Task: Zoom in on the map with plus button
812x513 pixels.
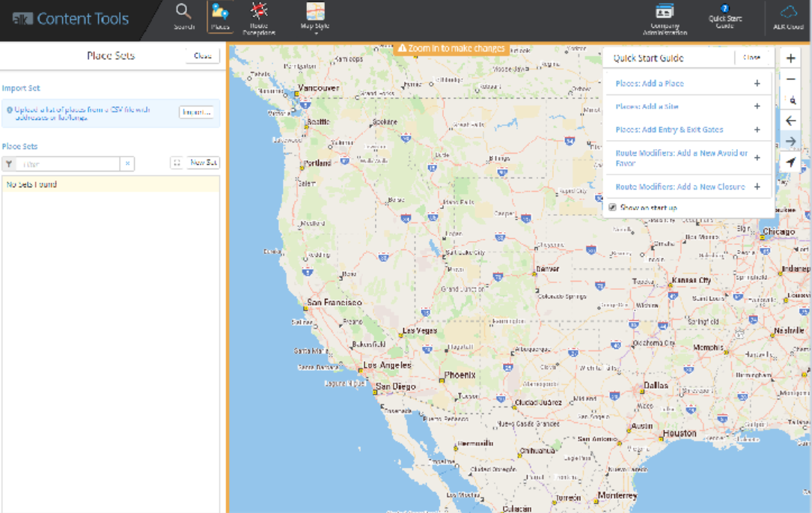Action: tap(790, 58)
